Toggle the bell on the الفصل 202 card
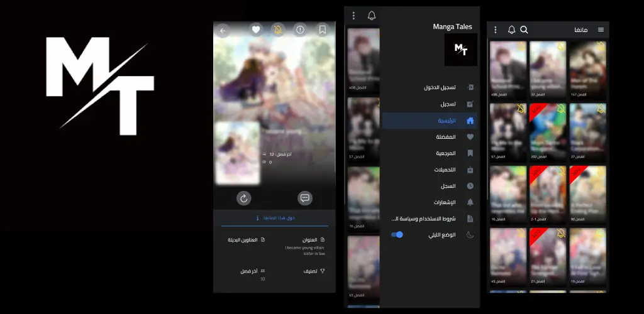The height and width of the screenshot is (314, 644). (561, 109)
